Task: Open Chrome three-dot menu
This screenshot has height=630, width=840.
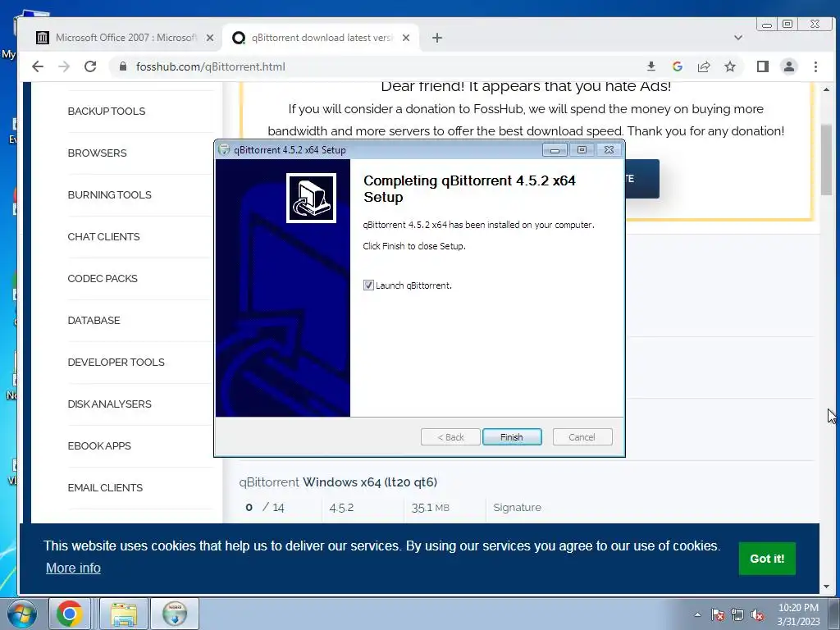Action: [815, 66]
